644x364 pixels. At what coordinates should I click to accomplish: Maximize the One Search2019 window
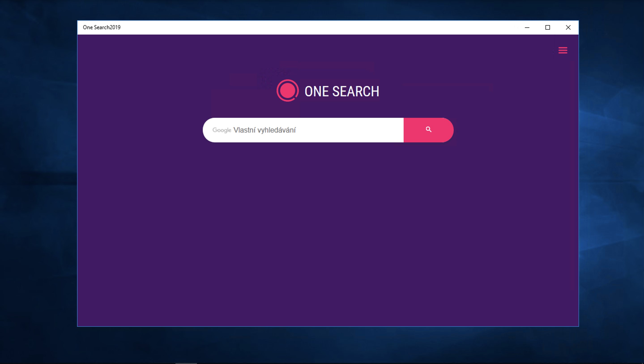548,28
